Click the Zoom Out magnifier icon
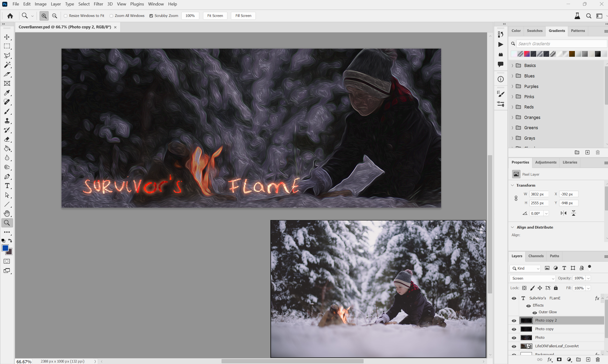The image size is (608, 364). [54, 16]
